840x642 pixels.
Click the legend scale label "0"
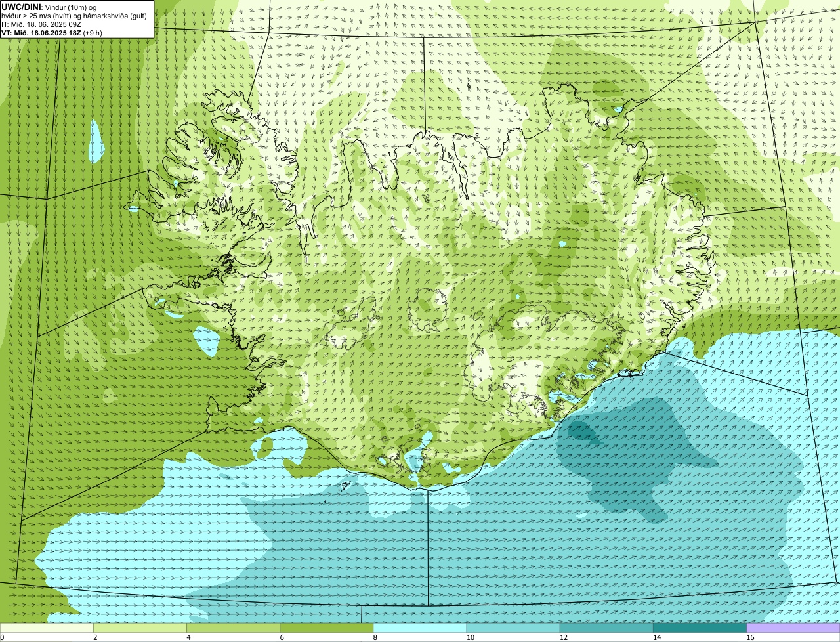[x=2, y=637]
